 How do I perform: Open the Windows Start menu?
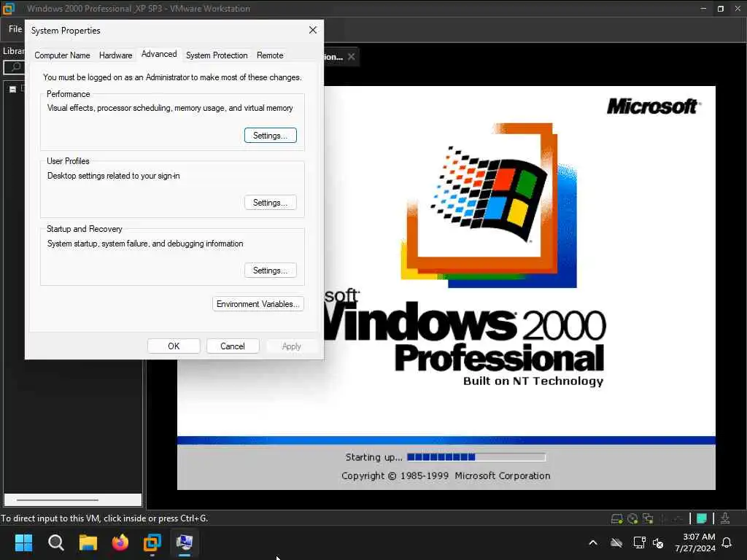[x=23, y=542]
